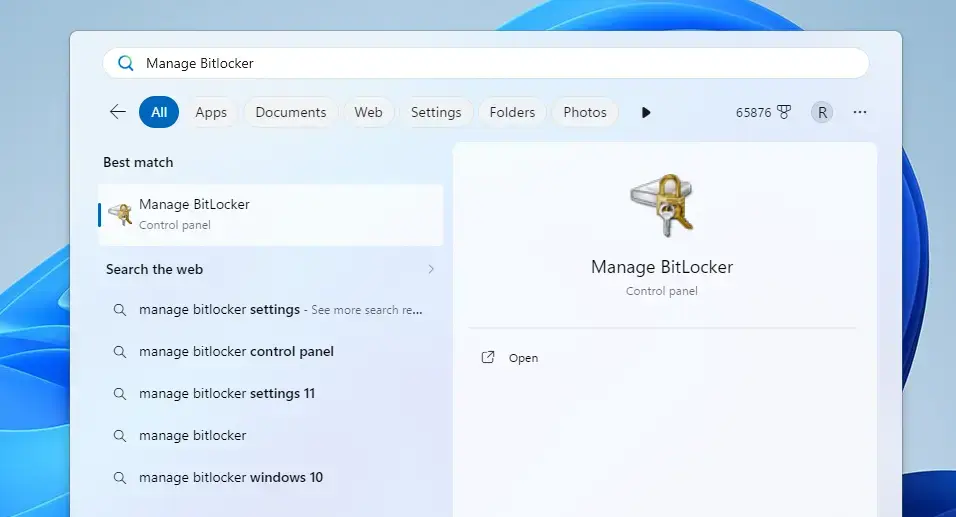The height and width of the screenshot is (517, 956).
Task: Switch to the Apps filter tab
Action: [x=211, y=112]
